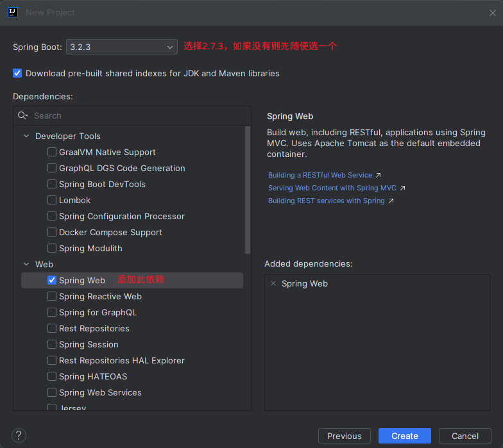Check Rest Repositories HAL Explorer
Image resolution: width=503 pixels, height=448 pixels.
51,360
